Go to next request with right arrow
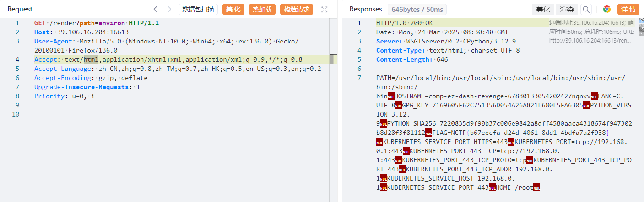Image resolution: width=644 pixels, height=202 pixels. (x=169, y=9)
